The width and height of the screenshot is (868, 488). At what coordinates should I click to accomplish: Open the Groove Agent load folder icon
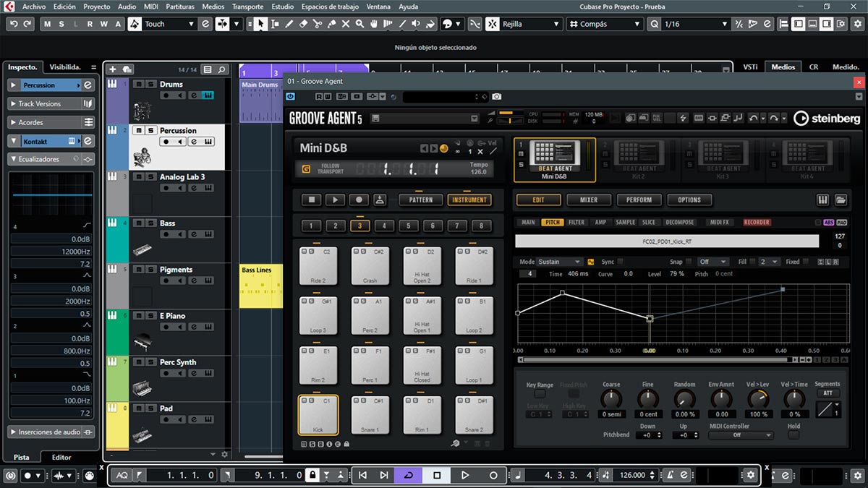841,200
